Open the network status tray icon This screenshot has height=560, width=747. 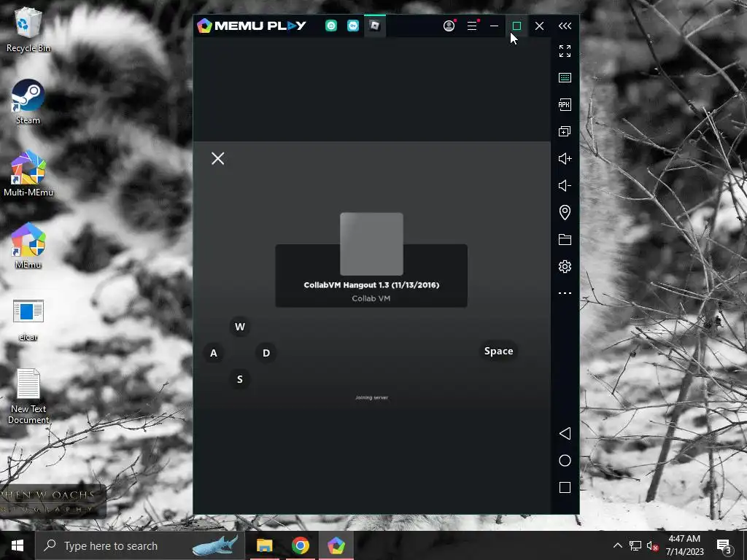pos(635,545)
